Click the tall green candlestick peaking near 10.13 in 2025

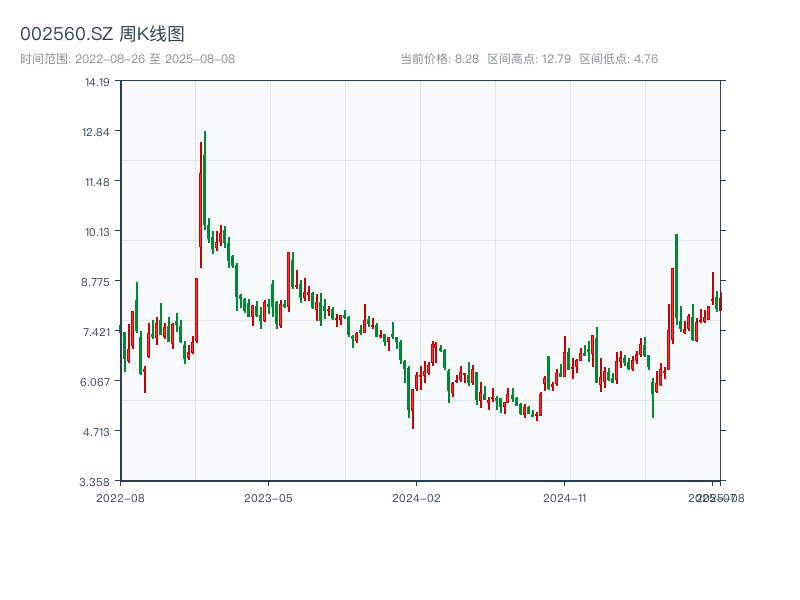tap(677, 278)
